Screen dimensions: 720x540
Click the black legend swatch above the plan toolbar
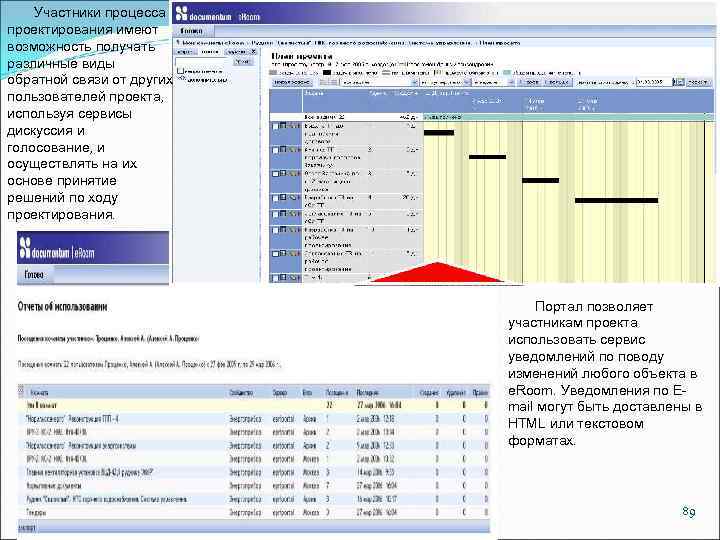(x=327, y=73)
